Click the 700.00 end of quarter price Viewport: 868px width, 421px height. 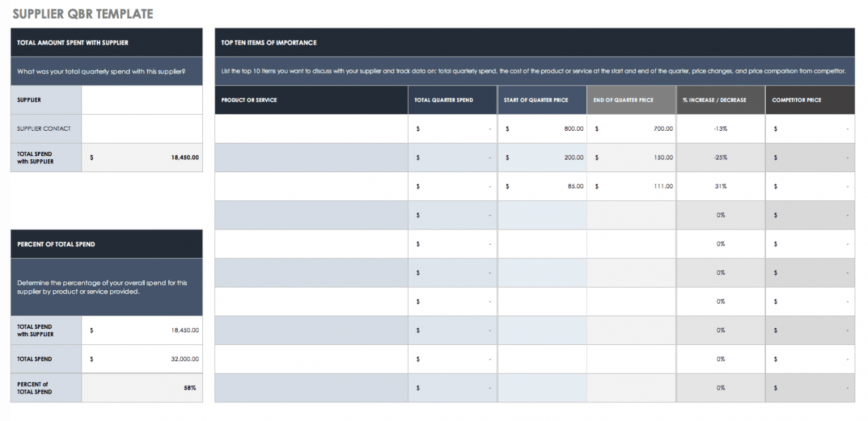coord(632,129)
